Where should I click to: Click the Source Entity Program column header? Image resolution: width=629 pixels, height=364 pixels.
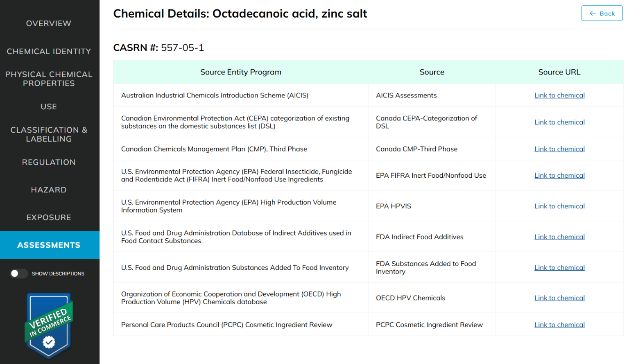pos(240,72)
